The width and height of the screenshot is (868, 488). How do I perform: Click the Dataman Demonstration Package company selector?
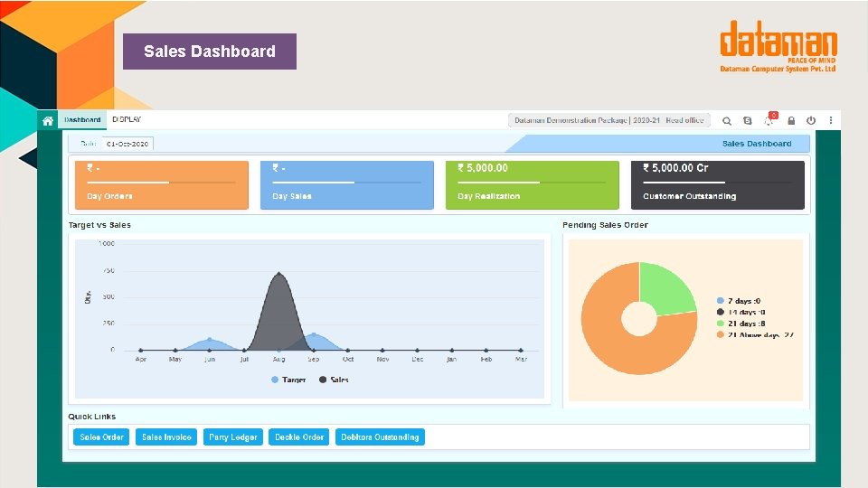coord(609,120)
